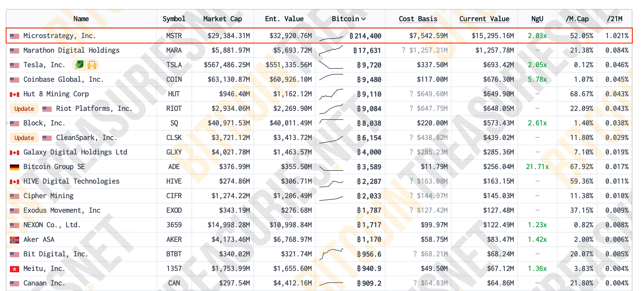644x291 pixels.
Task: Select Microstrategy's 1.021% of 21M value
Action: [x=617, y=36]
